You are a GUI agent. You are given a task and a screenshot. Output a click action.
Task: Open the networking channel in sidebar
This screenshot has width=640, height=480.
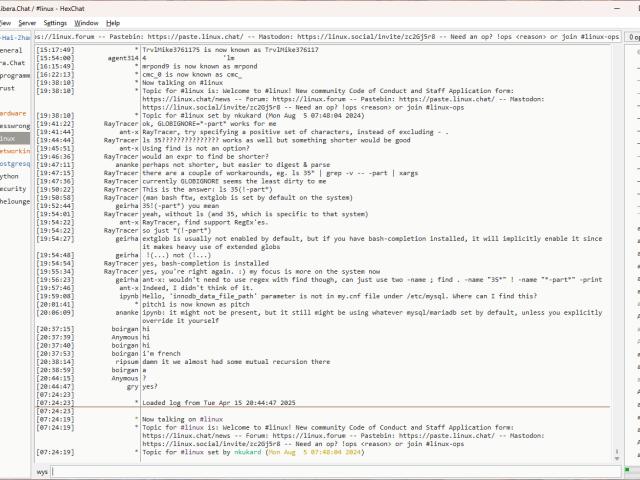[15, 150]
